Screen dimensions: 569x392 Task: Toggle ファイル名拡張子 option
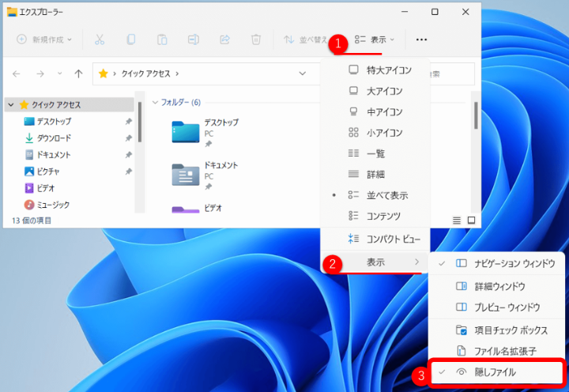point(496,351)
